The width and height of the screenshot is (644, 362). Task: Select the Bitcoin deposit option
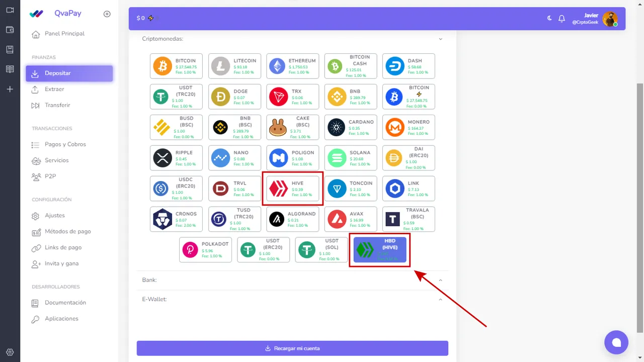pyautogui.click(x=176, y=66)
